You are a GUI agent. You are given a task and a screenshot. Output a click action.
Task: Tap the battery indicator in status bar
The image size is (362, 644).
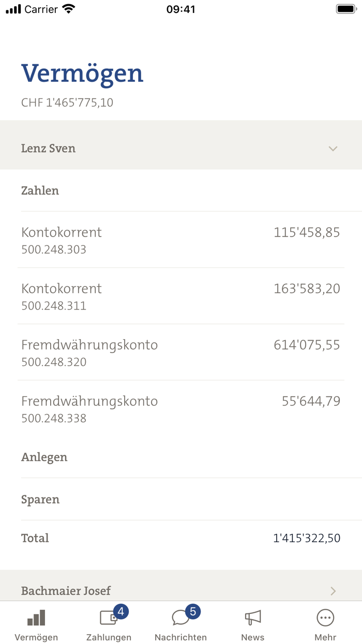tap(343, 8)
